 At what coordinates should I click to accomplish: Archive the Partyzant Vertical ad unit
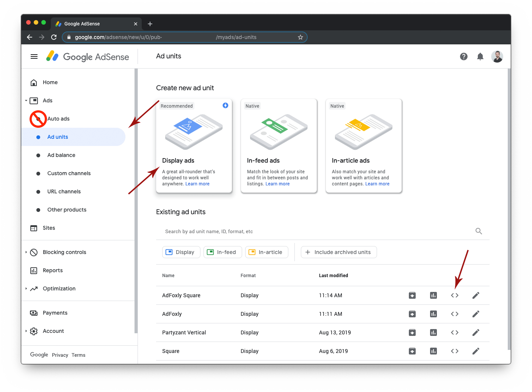[x=412, y=332]
